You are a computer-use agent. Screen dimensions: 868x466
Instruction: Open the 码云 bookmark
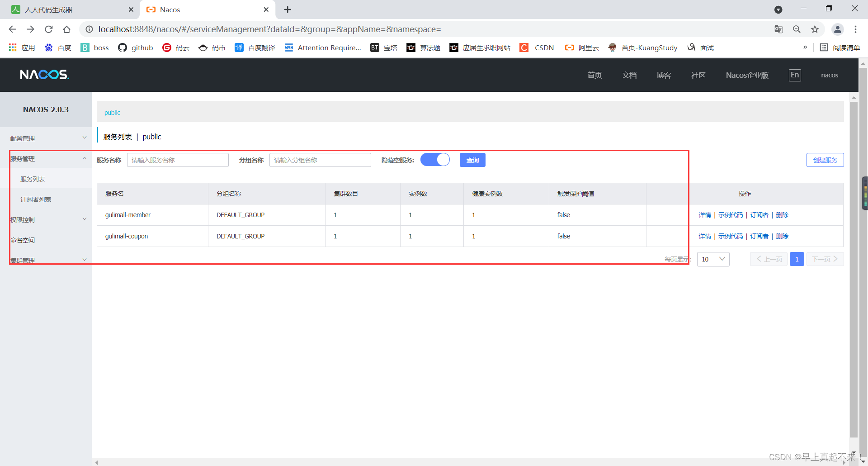(176, 48)
